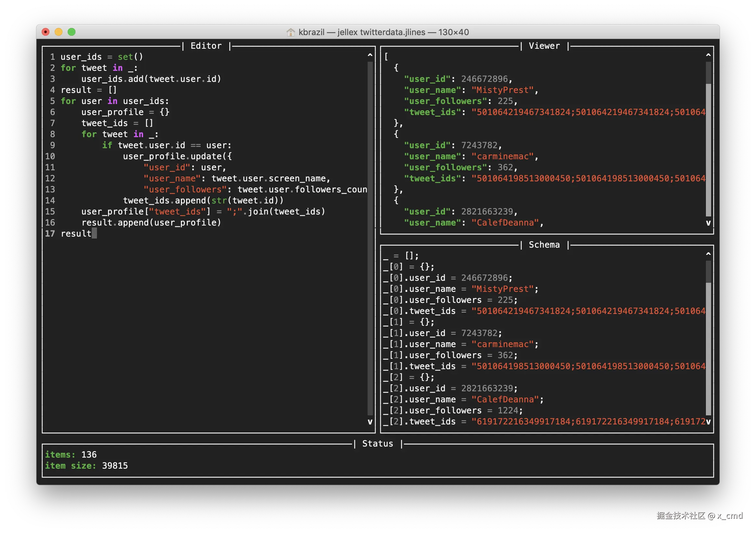
Task: Click Viewer tweet_ids starting 501064219467341824
Action: (x=555, y=112)
